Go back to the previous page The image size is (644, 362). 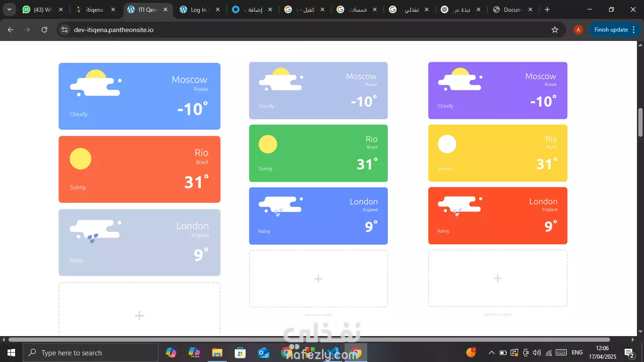[10, 30]
